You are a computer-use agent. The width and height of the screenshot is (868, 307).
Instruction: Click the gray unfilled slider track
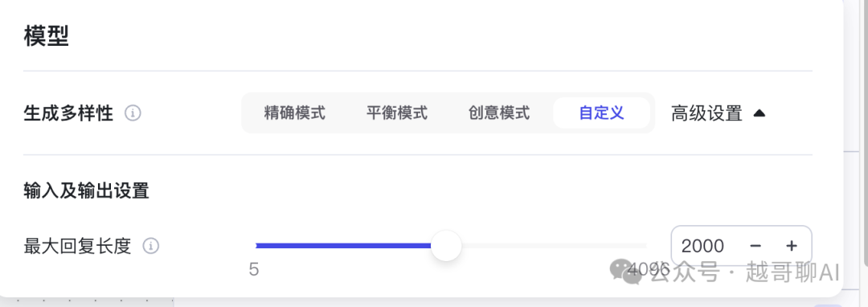tap(554, 246)
